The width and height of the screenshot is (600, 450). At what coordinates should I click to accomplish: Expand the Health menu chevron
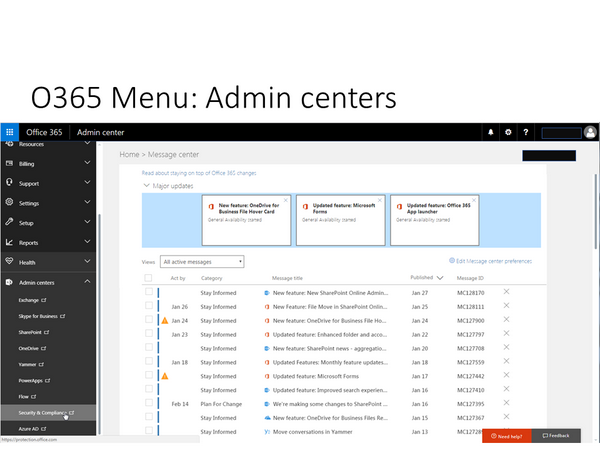tap(87, 262)
